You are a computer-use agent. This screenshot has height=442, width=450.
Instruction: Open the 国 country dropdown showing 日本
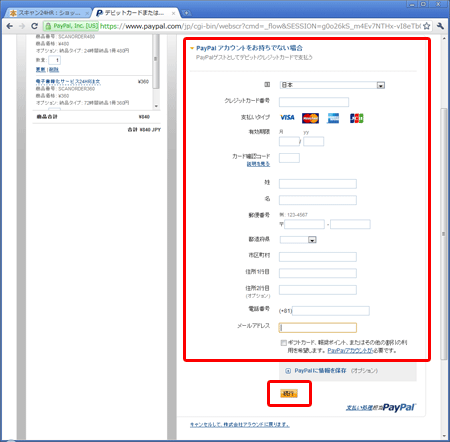click(x=332, y=85)
